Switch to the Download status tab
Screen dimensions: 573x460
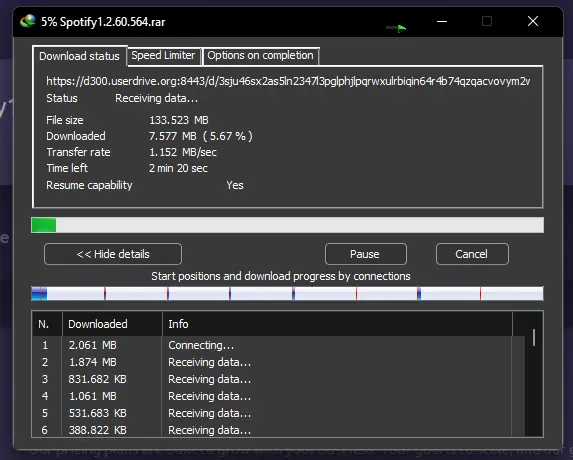point(79,56)
